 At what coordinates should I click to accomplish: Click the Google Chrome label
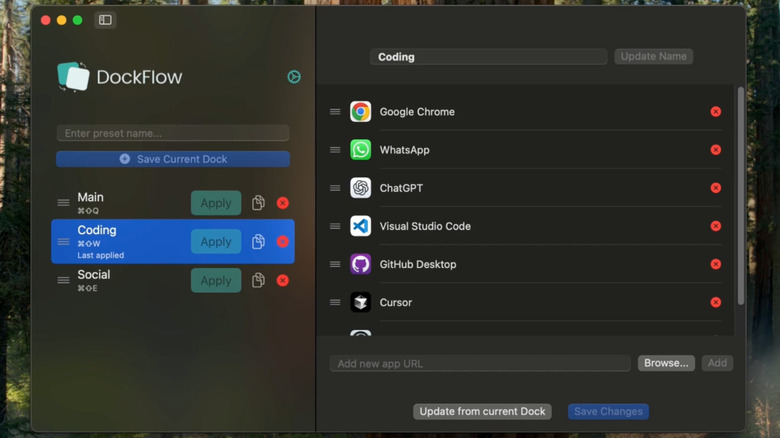pyautogui.click(x=417, y=112)
